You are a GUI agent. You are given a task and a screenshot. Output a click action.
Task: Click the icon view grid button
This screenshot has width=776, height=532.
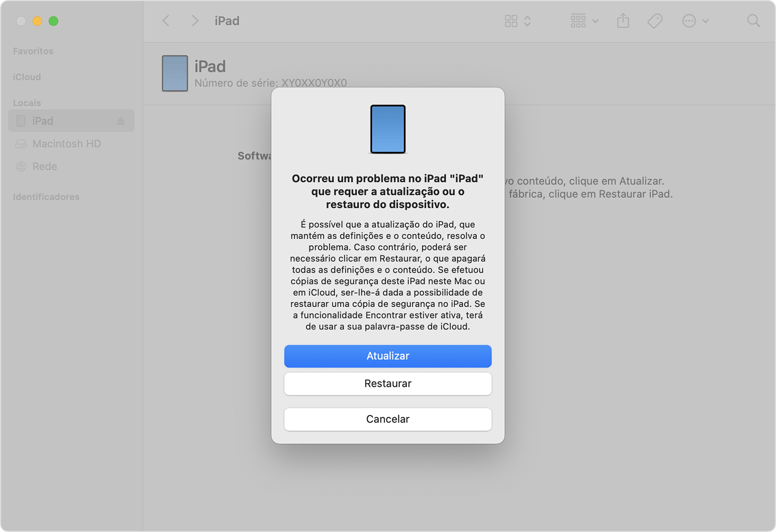[511, 21]
